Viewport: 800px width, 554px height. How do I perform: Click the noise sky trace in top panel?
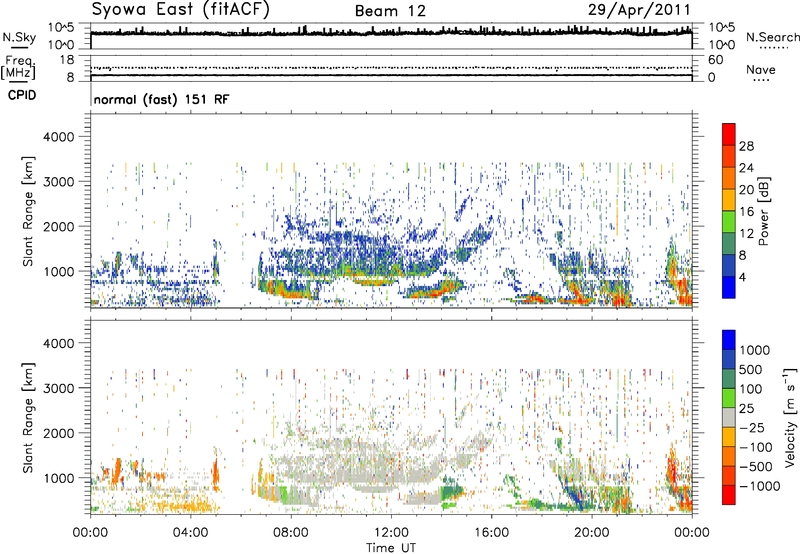(391, 33)
